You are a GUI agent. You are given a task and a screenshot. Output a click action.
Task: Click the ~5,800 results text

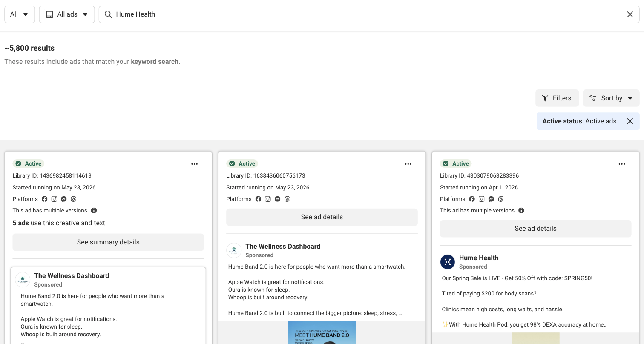point(29,48)
